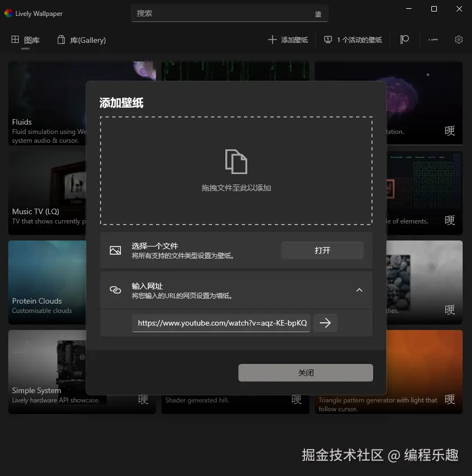The image size is (472, 476).
Task: Click 关闭 to dismiss the dialog
Action: 306,373
